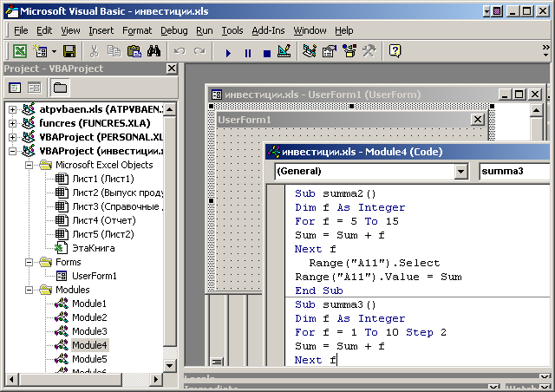Open the Properties Window icon
Viewport: 555px width, 392px height.
click(330, 51)
